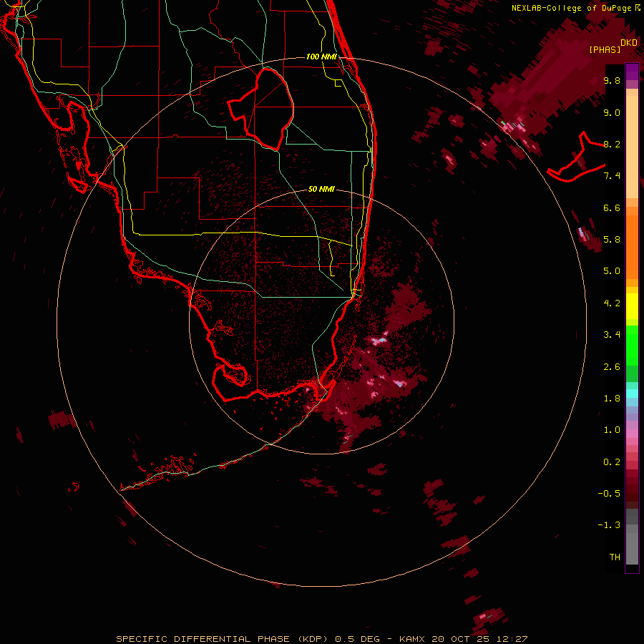Pick the bright green segment of the color bar

pos(632,346)
